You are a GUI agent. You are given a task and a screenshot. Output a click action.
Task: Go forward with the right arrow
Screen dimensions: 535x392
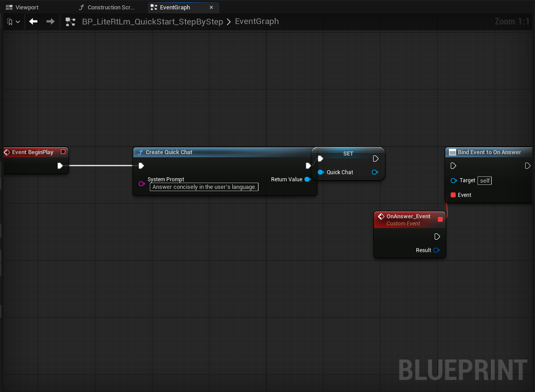click(50, 21)
